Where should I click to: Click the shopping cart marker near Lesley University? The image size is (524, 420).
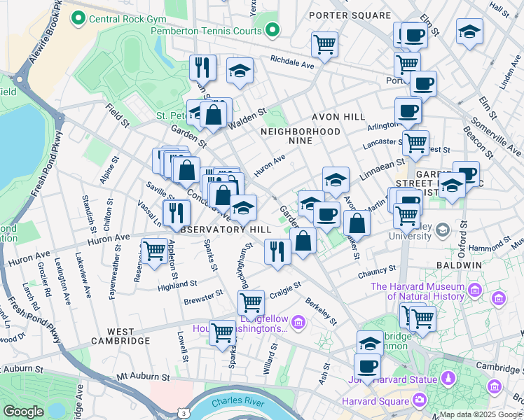(407, 218)
